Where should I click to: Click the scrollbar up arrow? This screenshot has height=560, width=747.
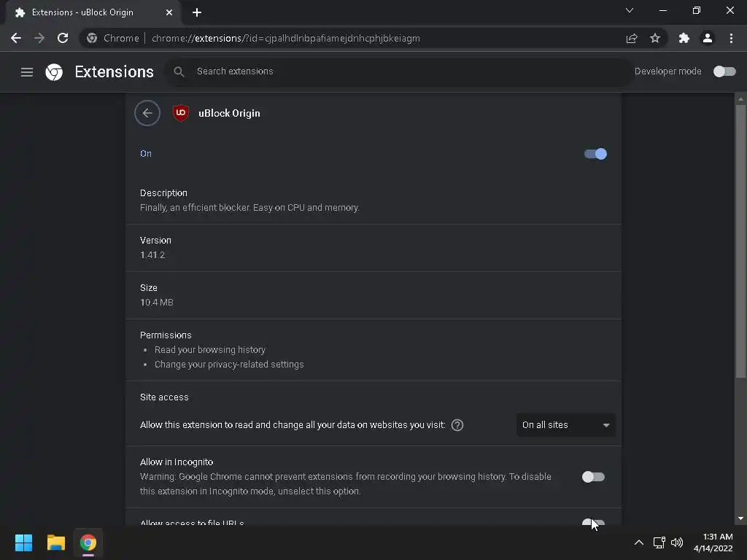click(x=740, y=99)
